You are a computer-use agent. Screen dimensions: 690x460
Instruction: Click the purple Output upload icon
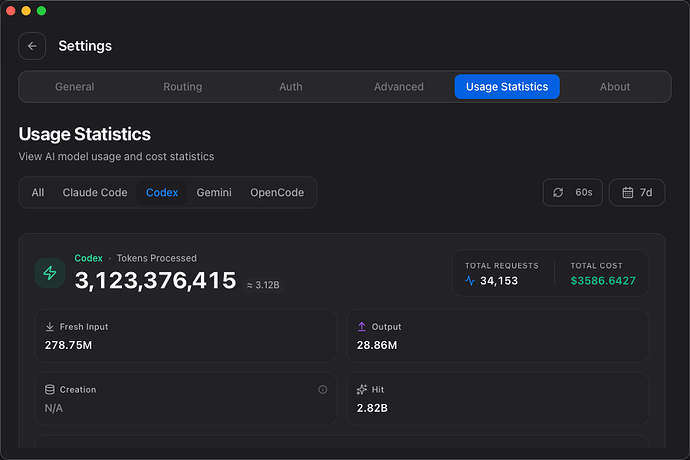coord(362,327)
